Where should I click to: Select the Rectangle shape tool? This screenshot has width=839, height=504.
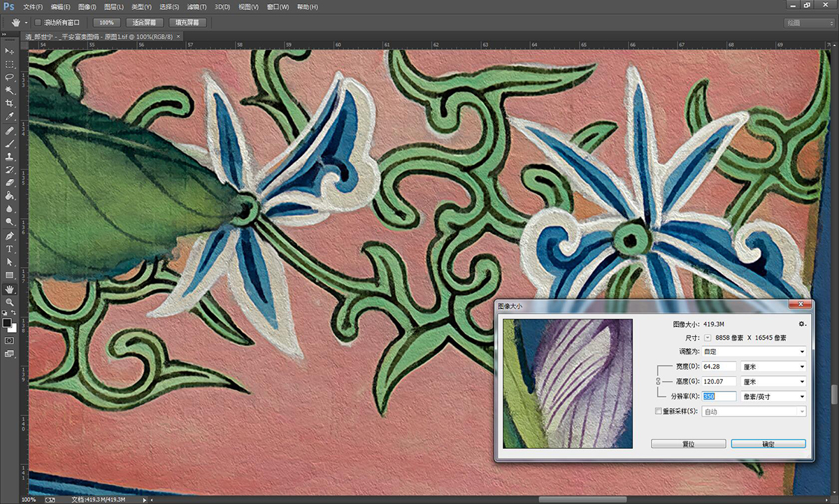[10, 275]
